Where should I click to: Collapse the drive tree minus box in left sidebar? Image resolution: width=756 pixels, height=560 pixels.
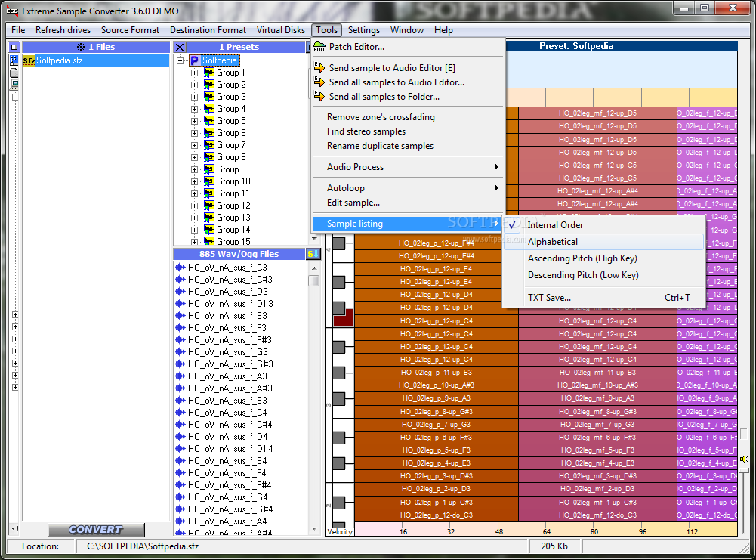tap(15, 97)
